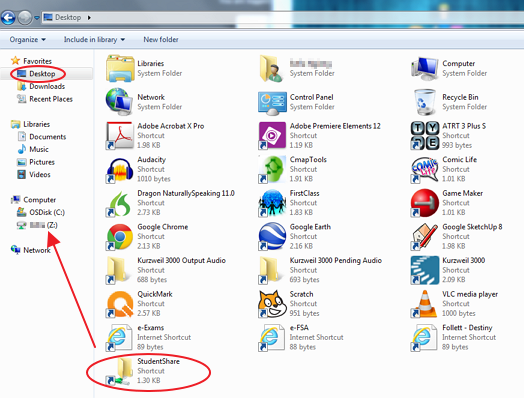The width and height of the screenshot is (524, 398).
Task: Open the Computer system folder icon
Action: click(424, 69)
